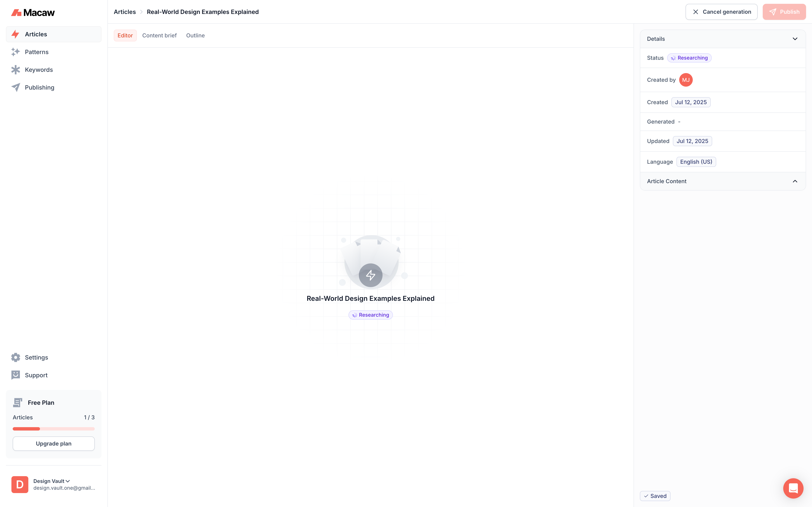Click the MJ creator avatar
The width and height of the screenshot is (812, 507).
(686, 80)
